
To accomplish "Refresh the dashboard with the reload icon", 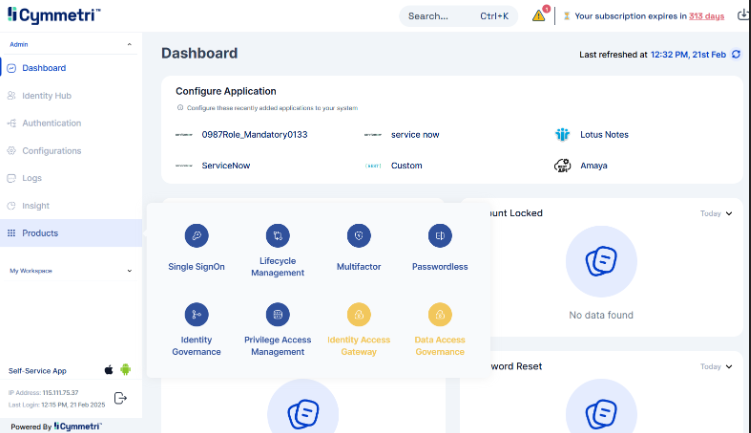I will [735, 54].
